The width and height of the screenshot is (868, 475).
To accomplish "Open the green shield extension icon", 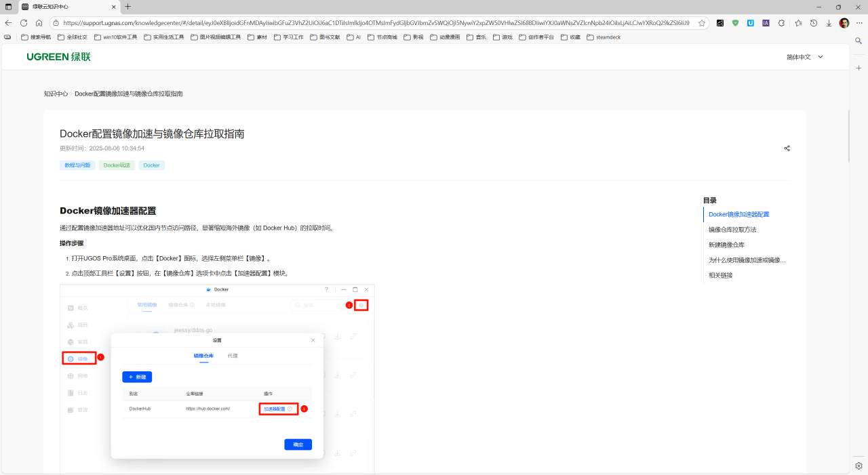I will [735, 22].
